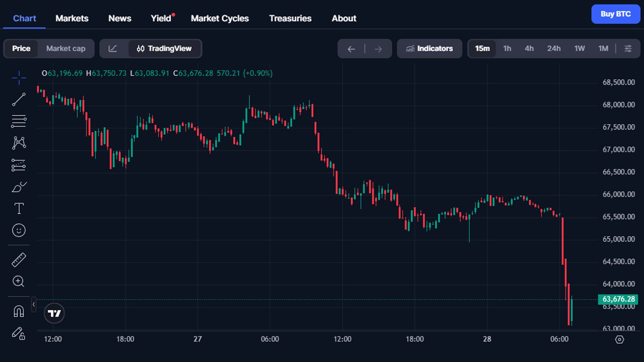Select the trend line drawing tool
The height and width of the screenshot is (362, 644).
click(19, 100)
